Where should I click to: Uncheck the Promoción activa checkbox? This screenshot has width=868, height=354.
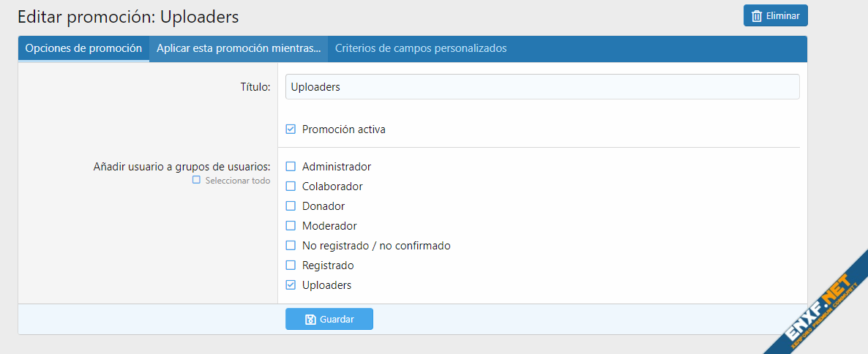click(291, 129)
